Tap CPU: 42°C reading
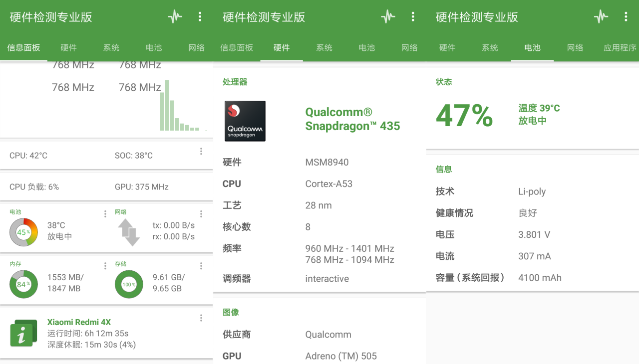The height and width of the screenshot is (364, 639). tap(28, 156)
